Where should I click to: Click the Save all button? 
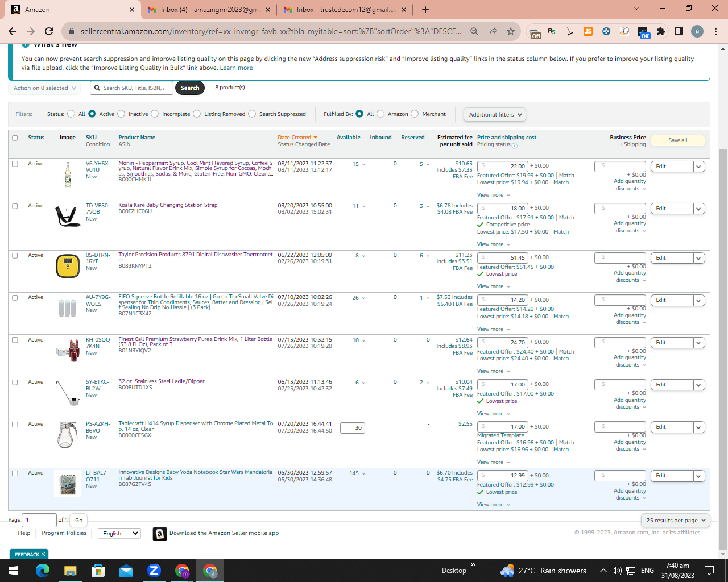pyautogui.click(x=678, y=140)
